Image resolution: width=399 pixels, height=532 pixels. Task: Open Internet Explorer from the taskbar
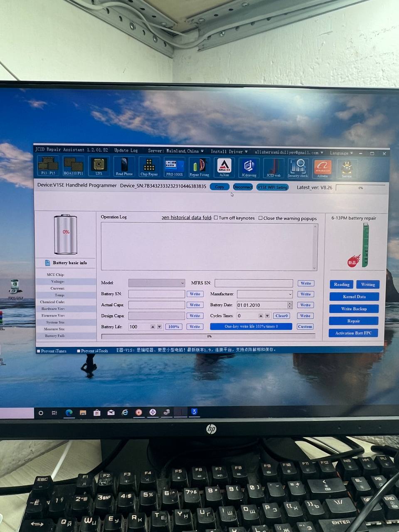coord(125,412)
